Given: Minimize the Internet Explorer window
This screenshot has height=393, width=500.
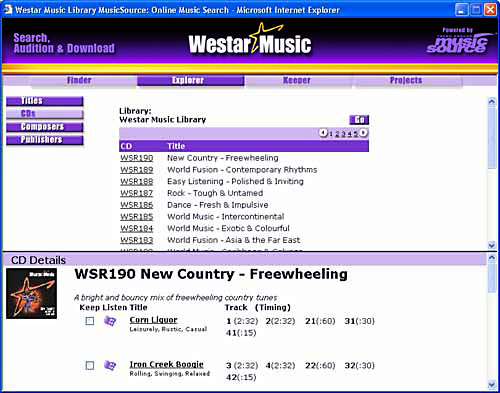Looking at the screenshot, I should 461,10.
